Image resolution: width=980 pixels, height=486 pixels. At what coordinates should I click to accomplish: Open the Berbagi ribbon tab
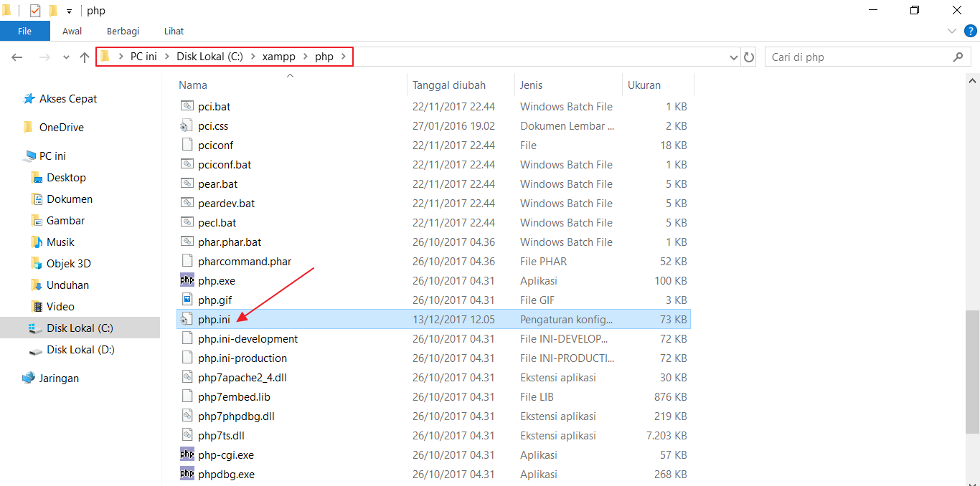tap(123, 31)
